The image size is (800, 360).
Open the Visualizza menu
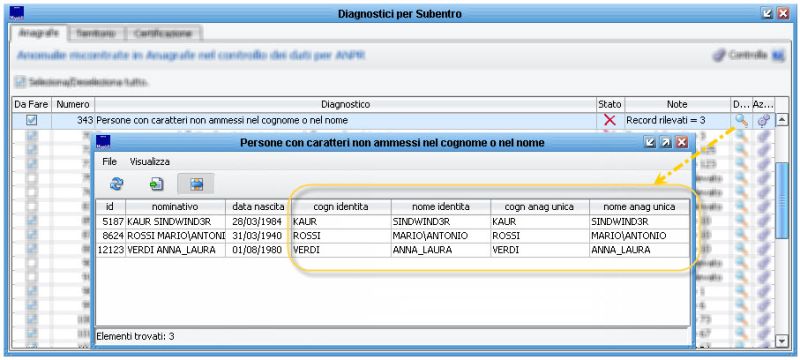pos(149,162)
